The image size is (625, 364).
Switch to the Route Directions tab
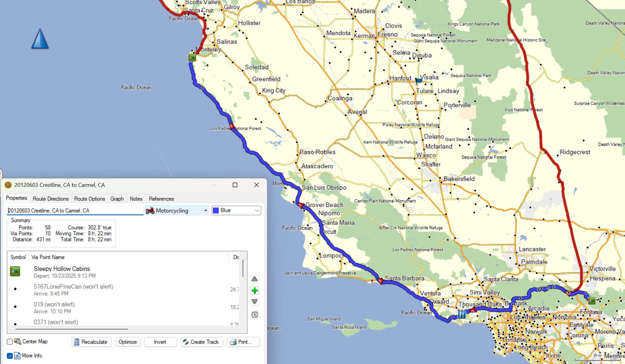tap(51, 199)
